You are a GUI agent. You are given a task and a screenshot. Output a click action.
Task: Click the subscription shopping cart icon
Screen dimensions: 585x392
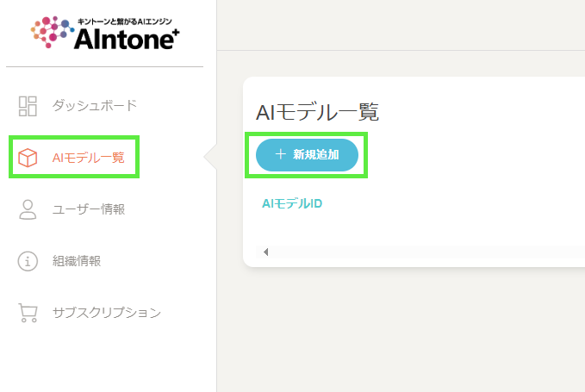(x=28, y=313)
